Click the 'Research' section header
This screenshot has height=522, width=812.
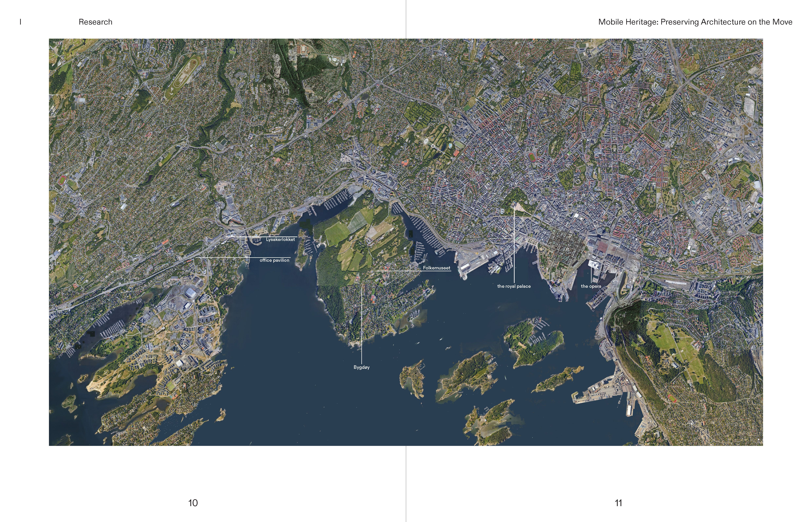pos(95,22)
